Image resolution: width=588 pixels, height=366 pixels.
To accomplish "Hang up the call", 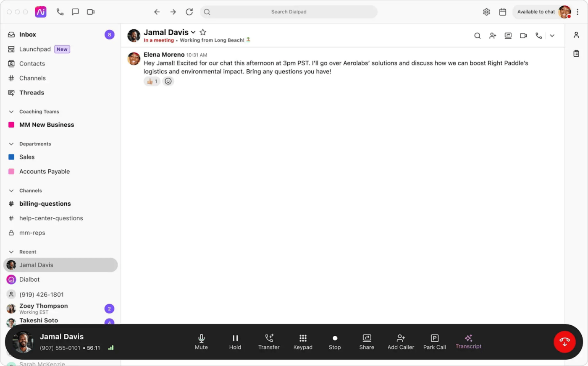I will [564, 342].
